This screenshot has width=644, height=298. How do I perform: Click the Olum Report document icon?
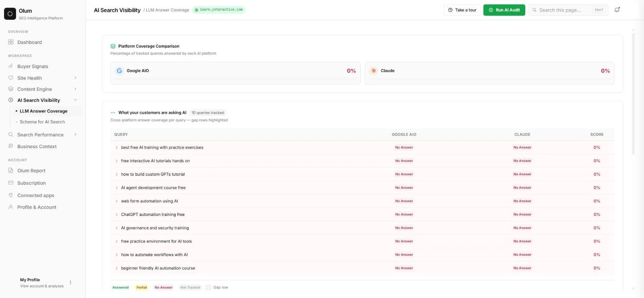coord(11,171)
